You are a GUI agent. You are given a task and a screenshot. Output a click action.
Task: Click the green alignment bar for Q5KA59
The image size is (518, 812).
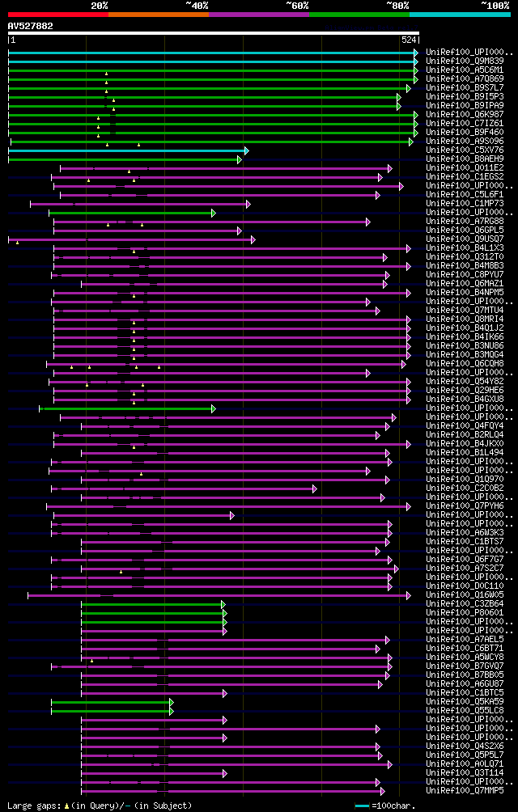[111, 703]
